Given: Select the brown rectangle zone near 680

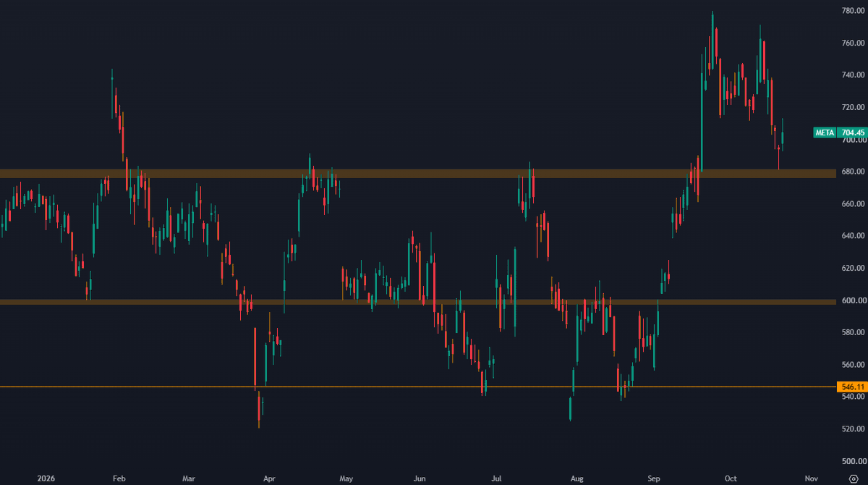Looking at the screenshot, I should click(418, 174).
